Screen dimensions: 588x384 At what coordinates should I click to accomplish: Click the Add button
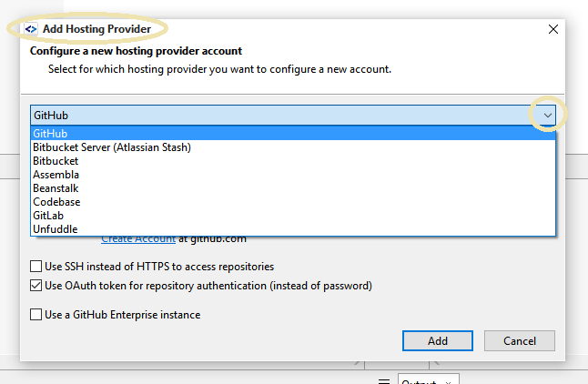[x=438, y=340]
